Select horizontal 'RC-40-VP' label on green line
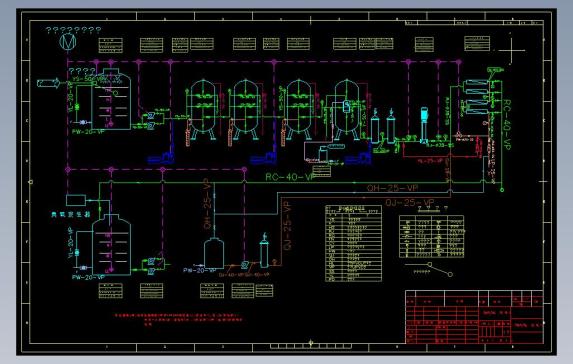The width and height of the screenshot is (573, 364). coord(290,177)
